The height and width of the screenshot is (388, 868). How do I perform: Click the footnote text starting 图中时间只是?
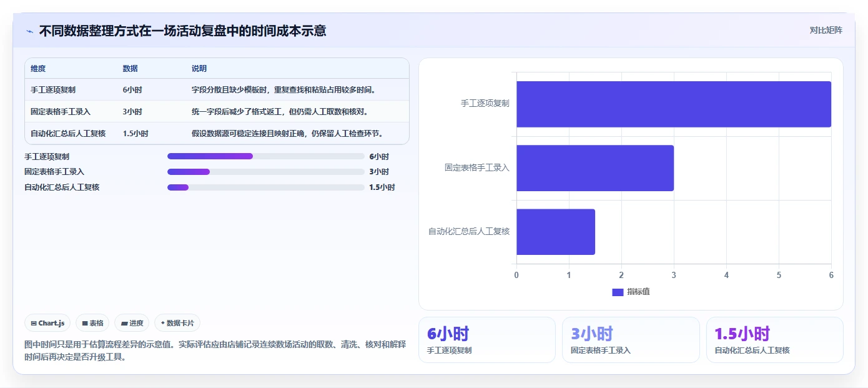pyautogui.click(x=215, y=351)
